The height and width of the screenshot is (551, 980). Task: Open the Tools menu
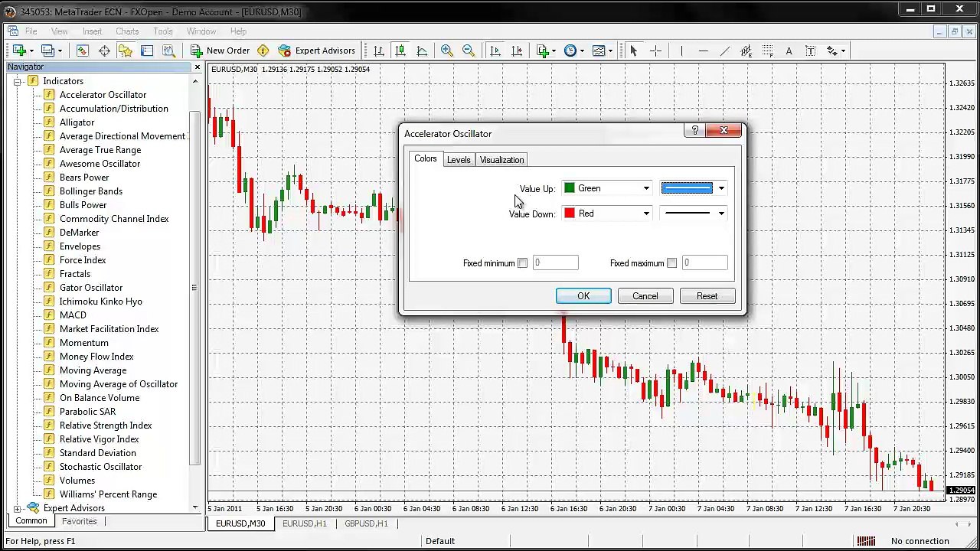tap(163, 31)
